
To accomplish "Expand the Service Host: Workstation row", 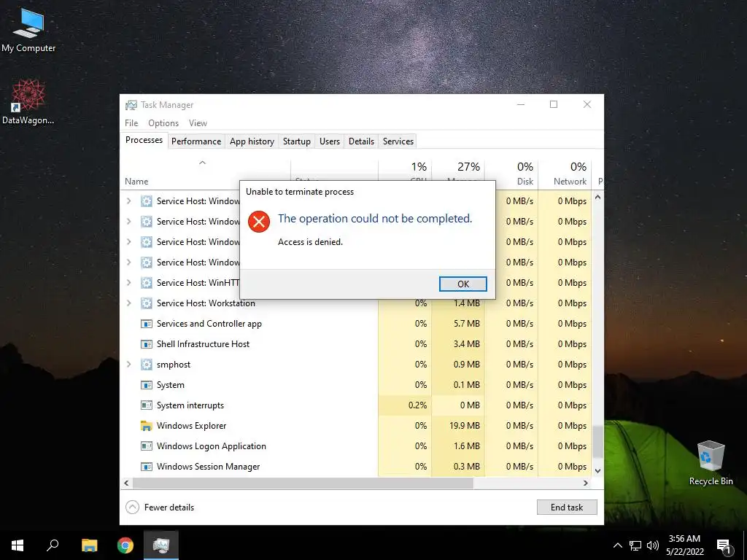I will coord(128,303).
